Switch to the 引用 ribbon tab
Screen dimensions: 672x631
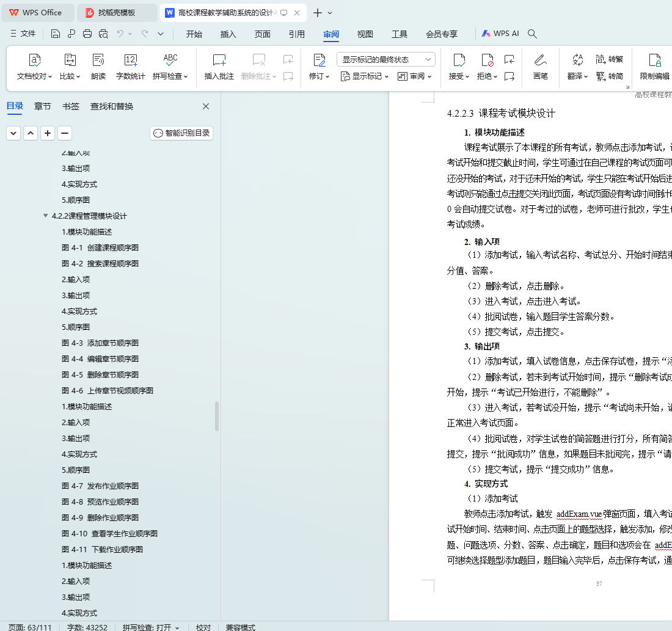[x=296, y=34]
